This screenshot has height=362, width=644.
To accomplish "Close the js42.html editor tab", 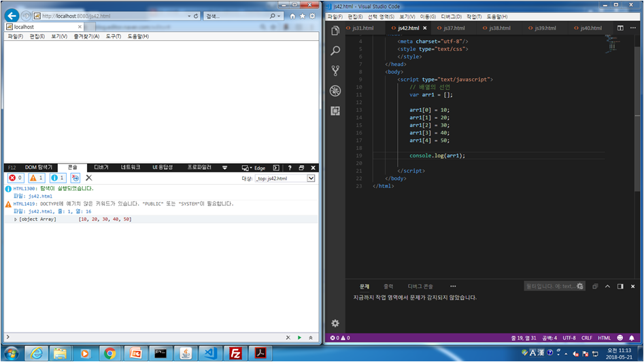I will [x=424, y=28].
